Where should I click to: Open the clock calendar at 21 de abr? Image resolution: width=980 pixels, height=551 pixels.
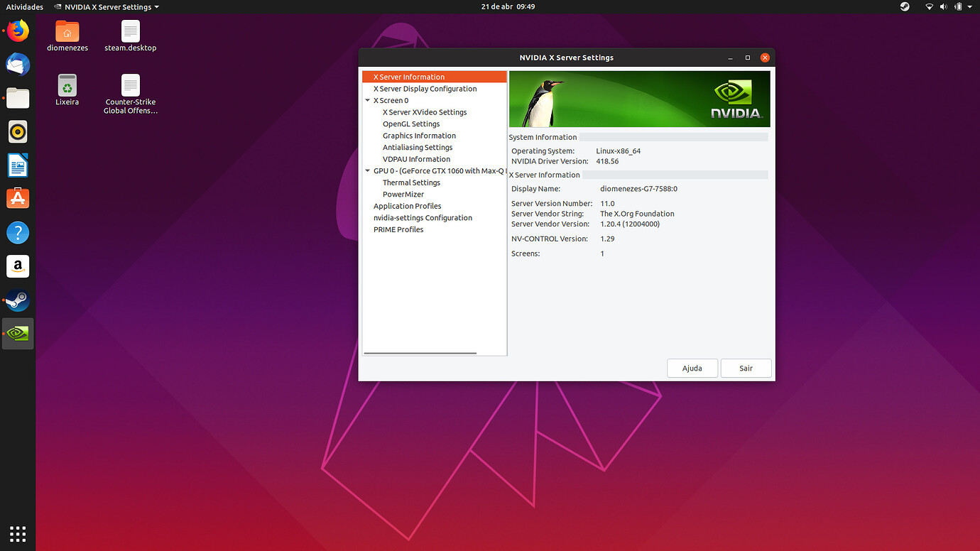(508, 6)
